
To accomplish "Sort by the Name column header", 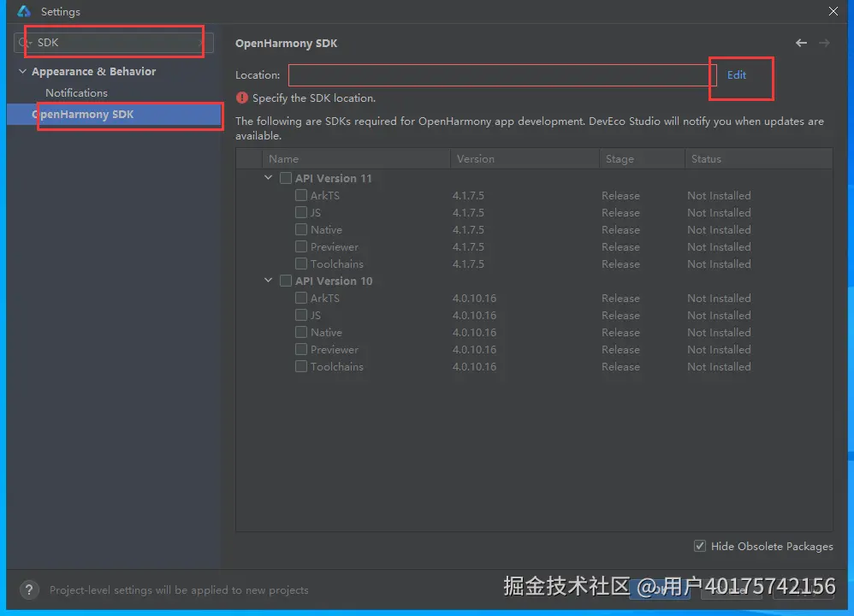I will point(356,158).
